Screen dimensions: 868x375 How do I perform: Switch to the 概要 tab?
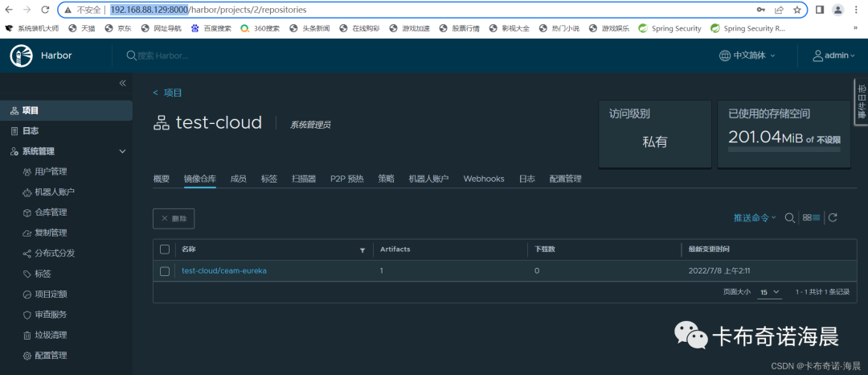point(161,179)
